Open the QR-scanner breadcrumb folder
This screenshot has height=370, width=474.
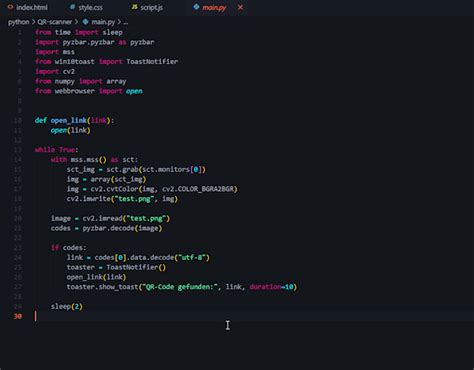(x=55, y=22)
